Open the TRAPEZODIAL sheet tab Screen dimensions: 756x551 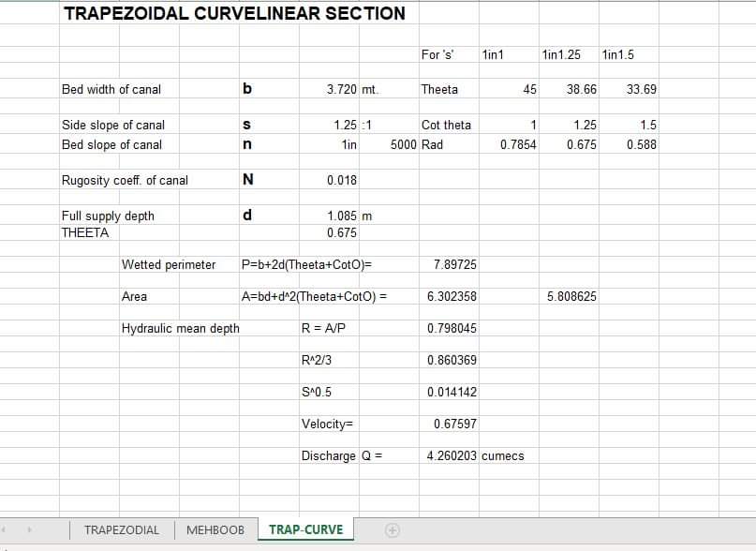(122, 529)
